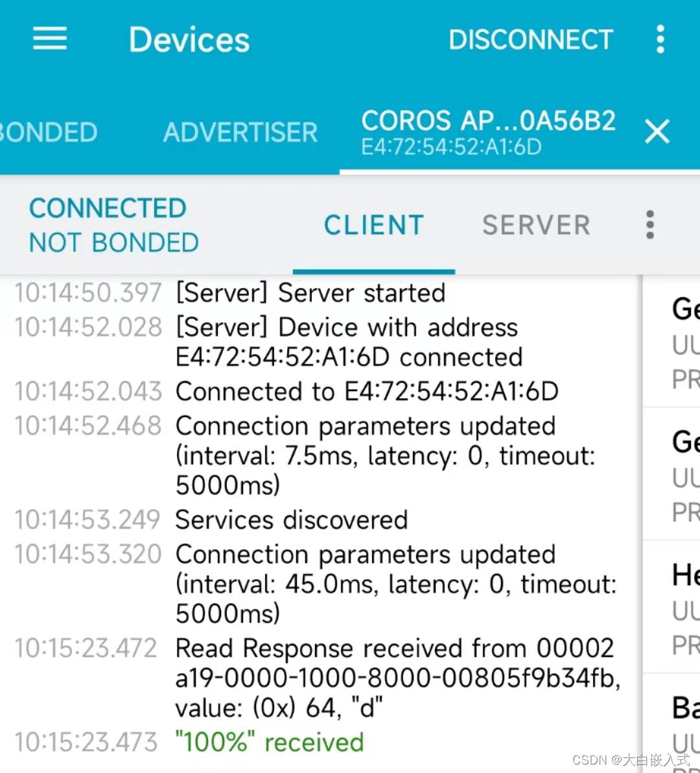Screen dimensions: 700x773
Task: Close the COROS AP...0A56B2 device tab
Action: 657,132
